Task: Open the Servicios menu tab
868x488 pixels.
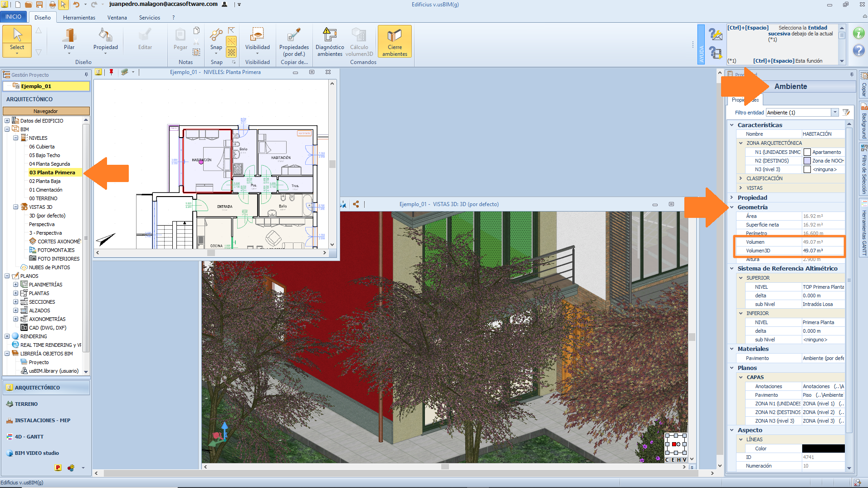Action: [149, 18]
